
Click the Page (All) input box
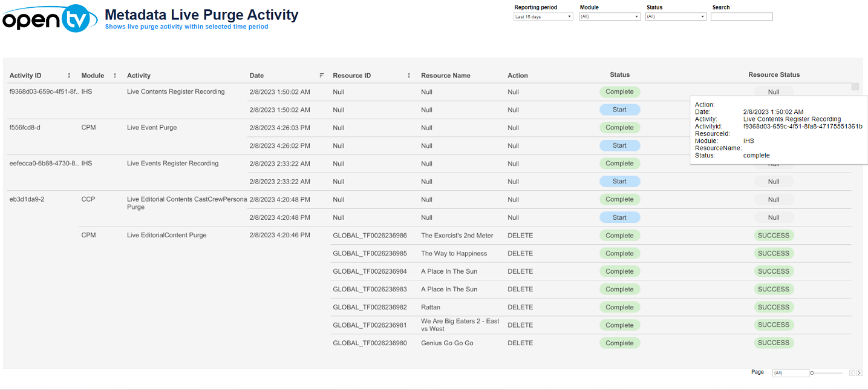point(790,373)
